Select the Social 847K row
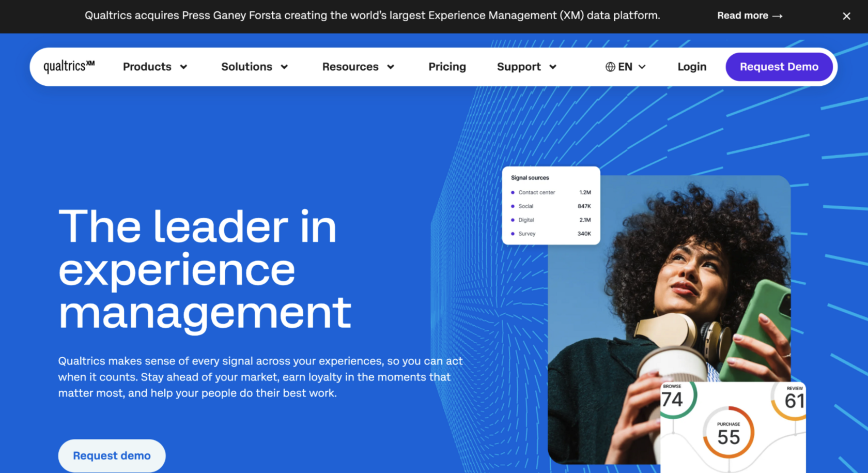 click(551, 206)
